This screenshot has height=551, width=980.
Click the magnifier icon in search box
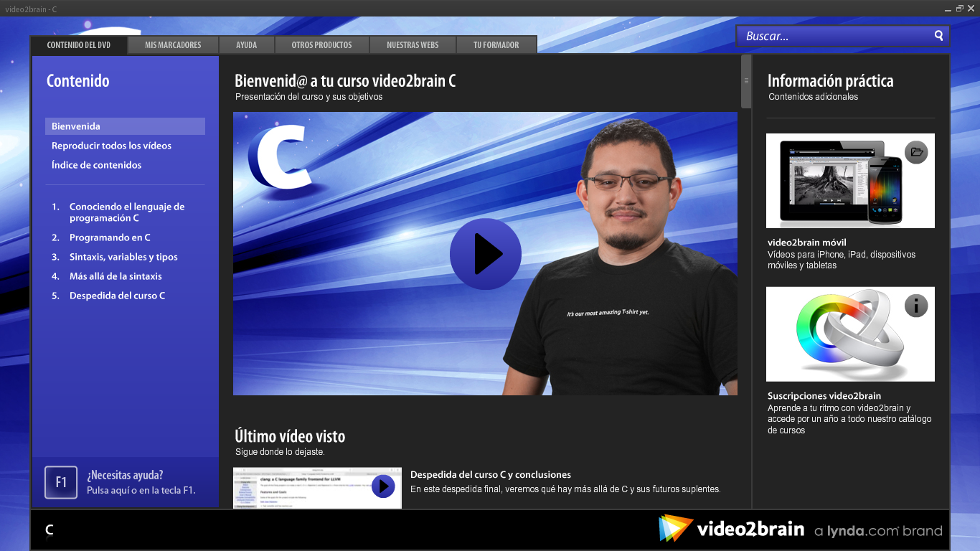click(x=938, y=35)
